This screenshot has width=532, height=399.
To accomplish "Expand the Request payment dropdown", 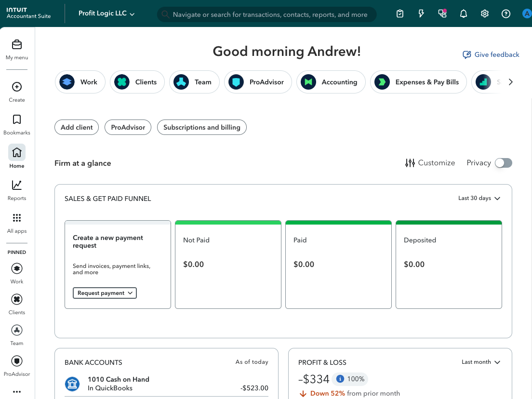I will click(x=105, y=293).
